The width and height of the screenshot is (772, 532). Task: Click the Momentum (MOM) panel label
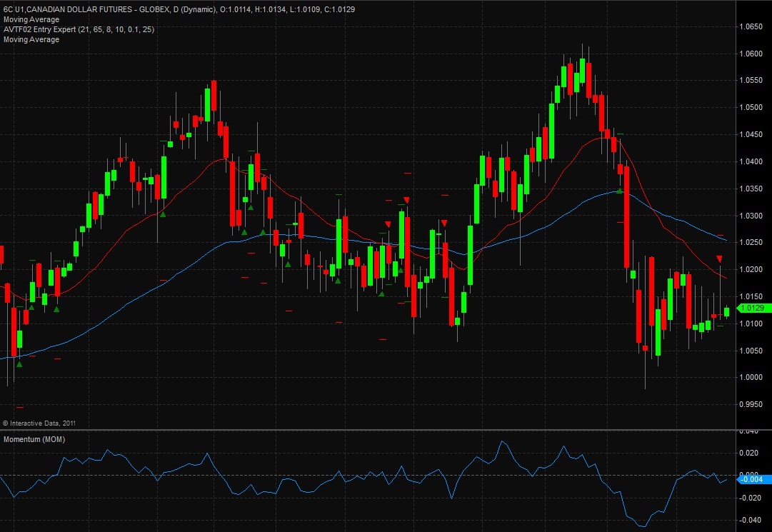coord(34,439)
